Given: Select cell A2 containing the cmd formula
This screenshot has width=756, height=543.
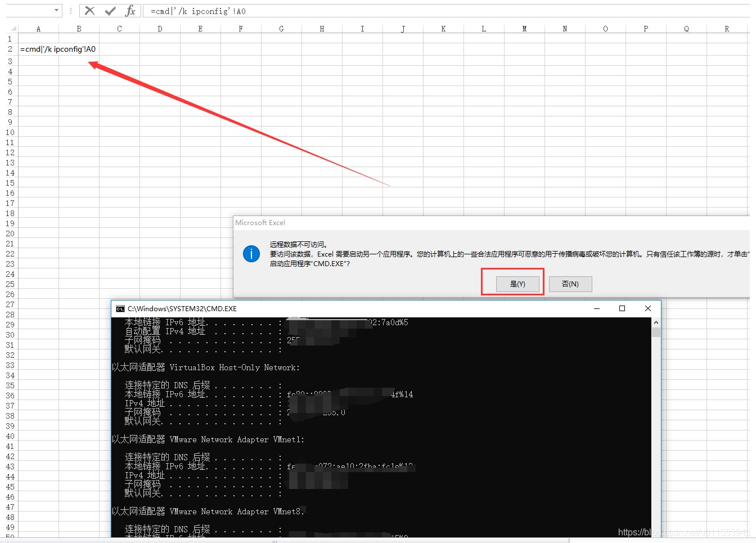Looking at the screenshot, I should coord(38,49).
